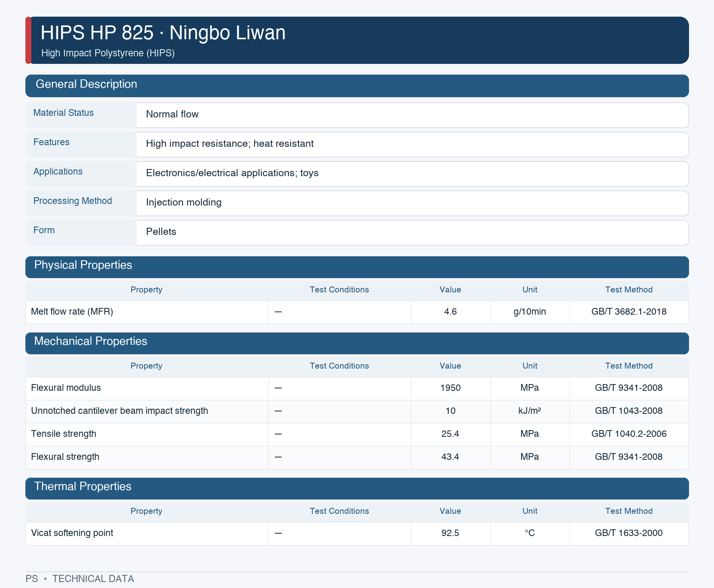Click Property column header in Thermal Properties

[146, 511]
